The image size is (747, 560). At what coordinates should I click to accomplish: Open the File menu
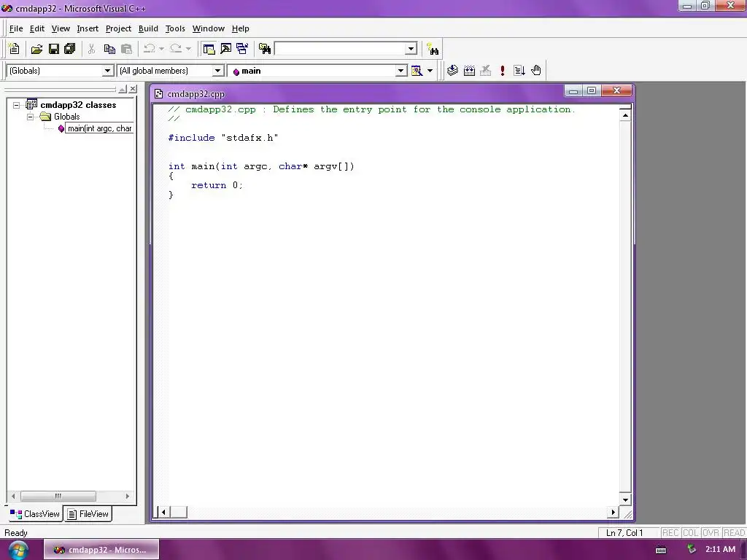(16, 28)
